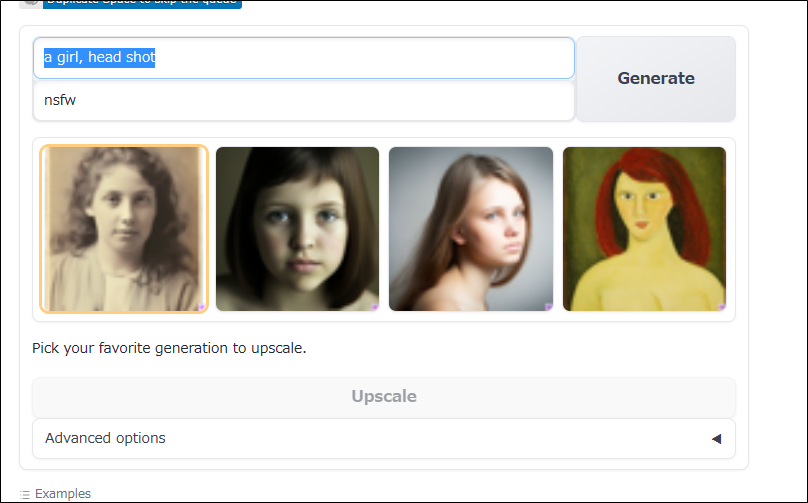Click the Duplicate Space blue badge
808x503 pixels.
click(x=142, y=3)
